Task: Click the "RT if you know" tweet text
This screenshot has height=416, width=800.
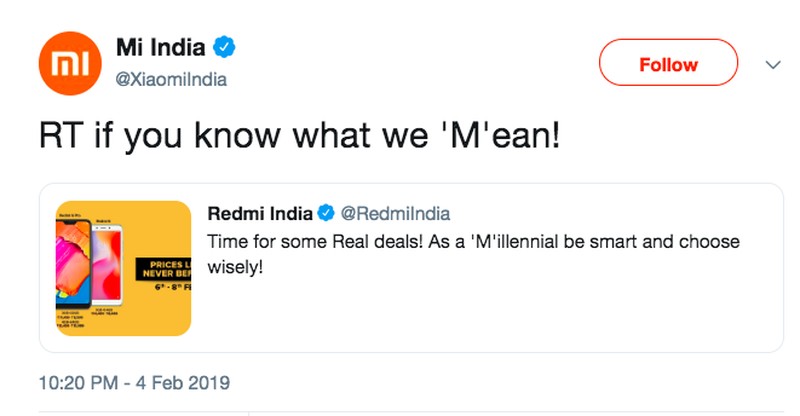Action: click(300, 136)
